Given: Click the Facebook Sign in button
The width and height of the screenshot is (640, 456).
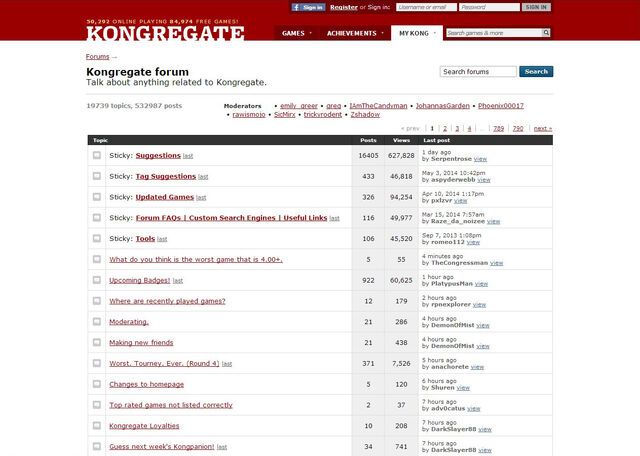Looking at the screenshot, I should pos(308,7).
